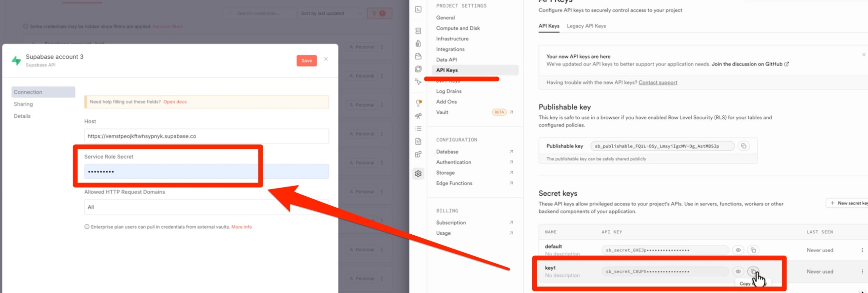Open the three-dot menu for key1

point(862,272)
